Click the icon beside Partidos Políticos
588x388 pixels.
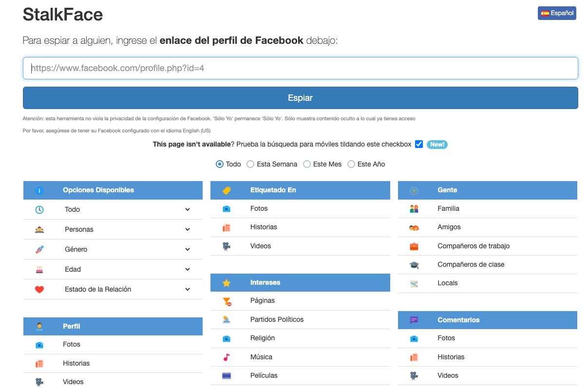pos(227,320)
